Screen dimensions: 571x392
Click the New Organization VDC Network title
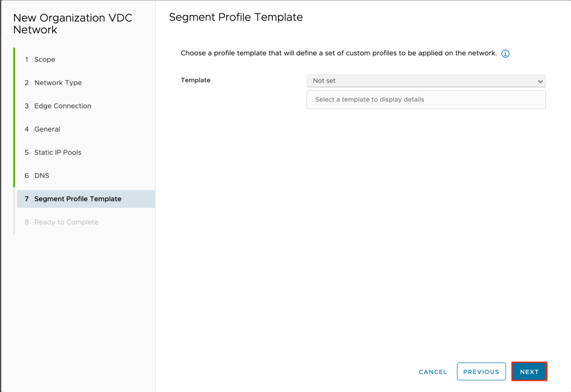73,24
